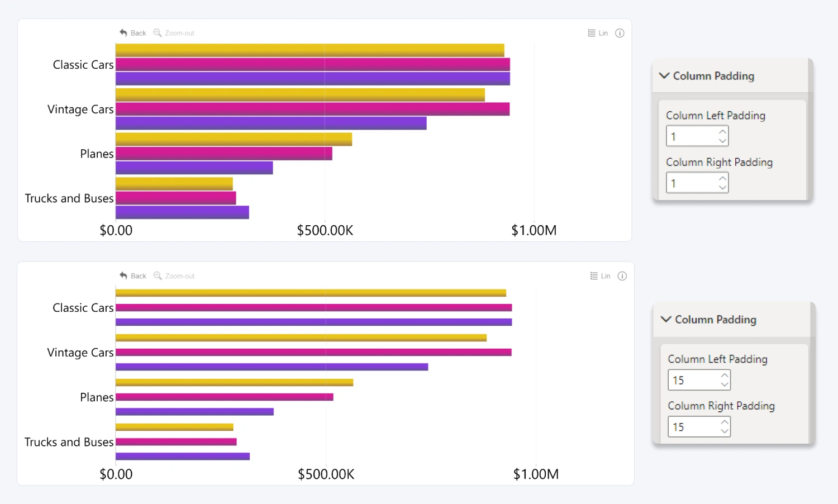The width and height of the screenshot is (838, 504).
Task: Increase Column Right Padding from 1
Action: pyautogui.click(x=723, y=179)
